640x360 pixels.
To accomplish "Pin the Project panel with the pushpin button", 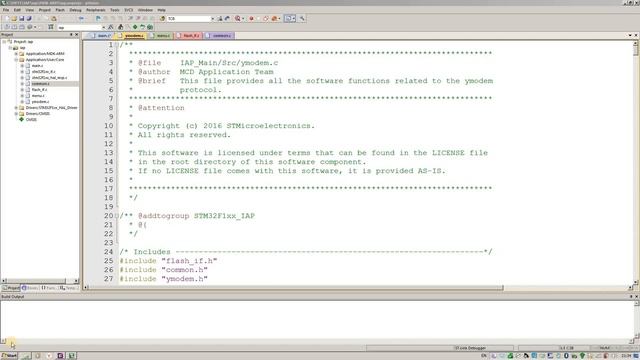I will pos(71,35).
